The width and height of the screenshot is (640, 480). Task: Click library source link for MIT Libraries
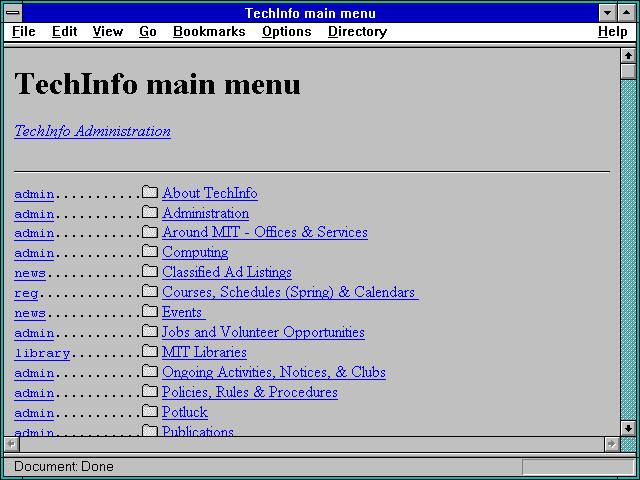[42, 353]
